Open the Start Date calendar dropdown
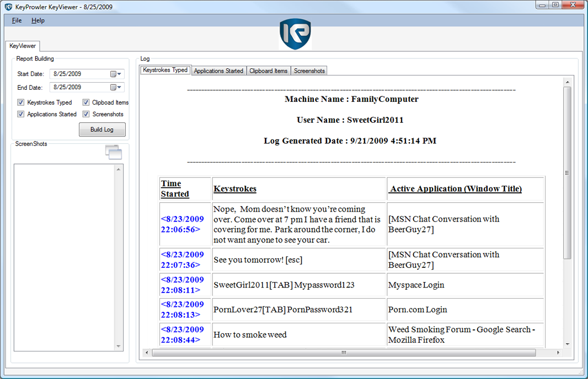The width and height of the screenshot is (588, 379). point(115,74)
